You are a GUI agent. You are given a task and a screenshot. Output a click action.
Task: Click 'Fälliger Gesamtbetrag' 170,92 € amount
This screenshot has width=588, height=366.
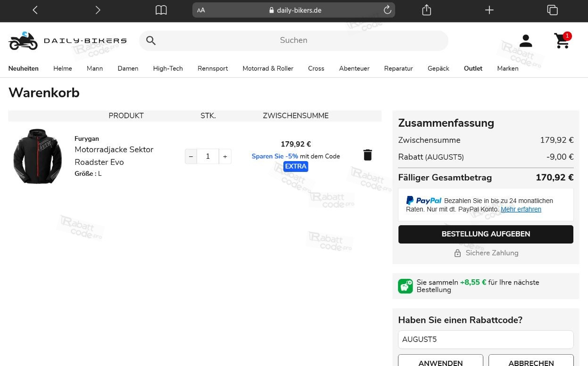555,178
